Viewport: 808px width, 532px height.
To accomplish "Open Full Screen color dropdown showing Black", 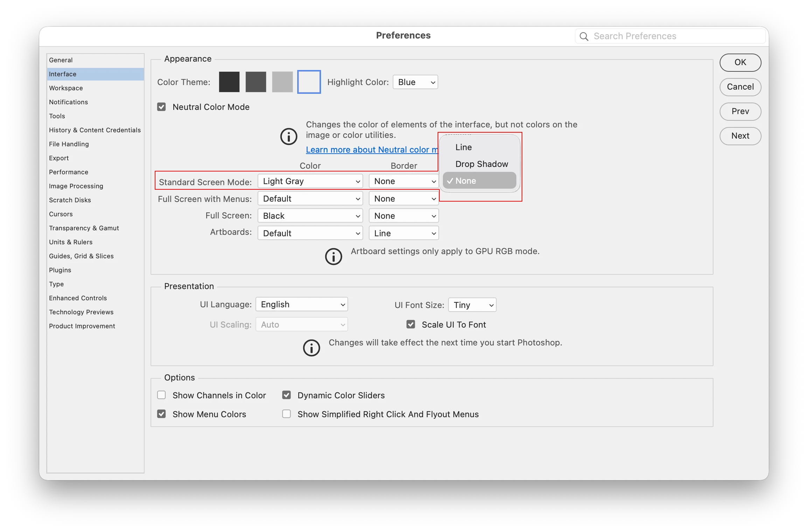I will point(310,216).
